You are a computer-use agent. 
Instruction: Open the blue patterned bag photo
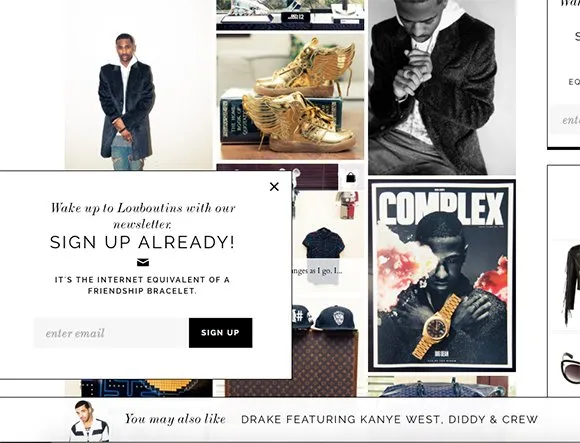pyautogui.click(x=442, y=387)
